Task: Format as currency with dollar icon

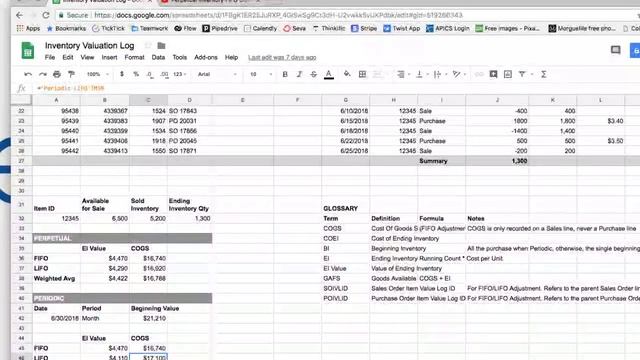Action: pyautogui.click(x=122, y=74)
